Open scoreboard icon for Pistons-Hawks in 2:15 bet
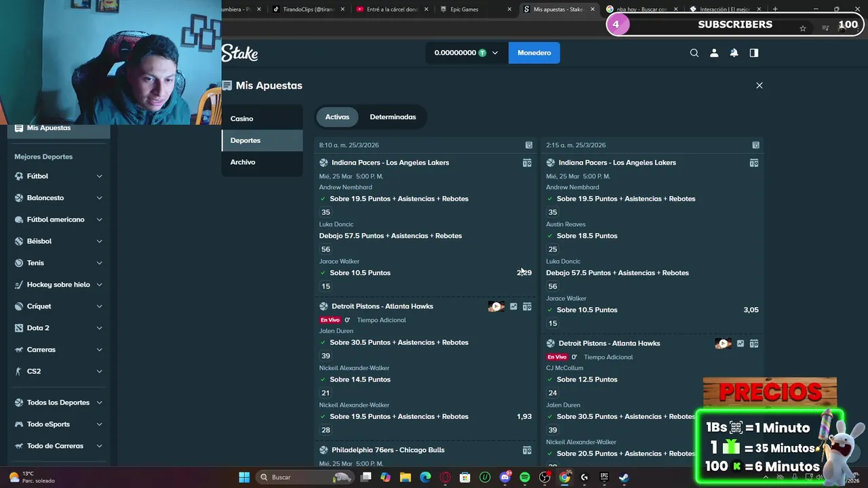 753,344
